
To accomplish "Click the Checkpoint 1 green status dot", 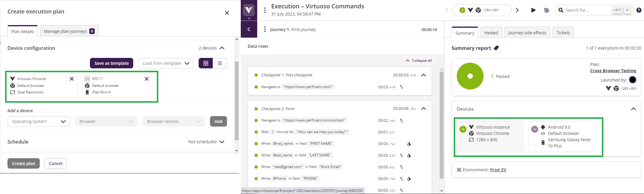I will pyautogui.click(x=256, y=75).
